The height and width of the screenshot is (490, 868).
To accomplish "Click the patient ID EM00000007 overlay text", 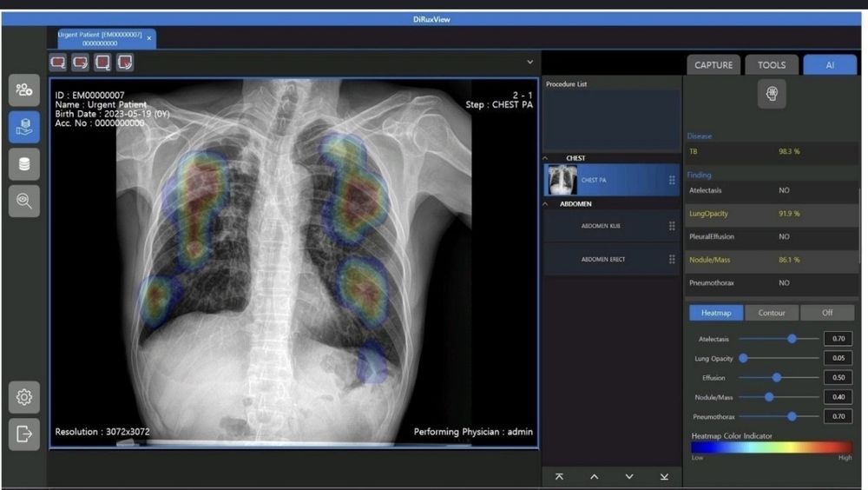I will pos(89,96).
